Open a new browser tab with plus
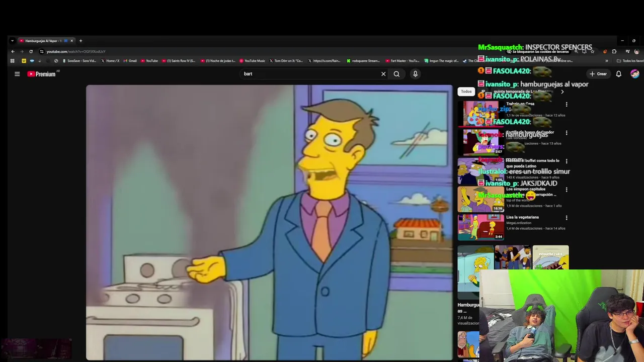 [x=80, y=41]
